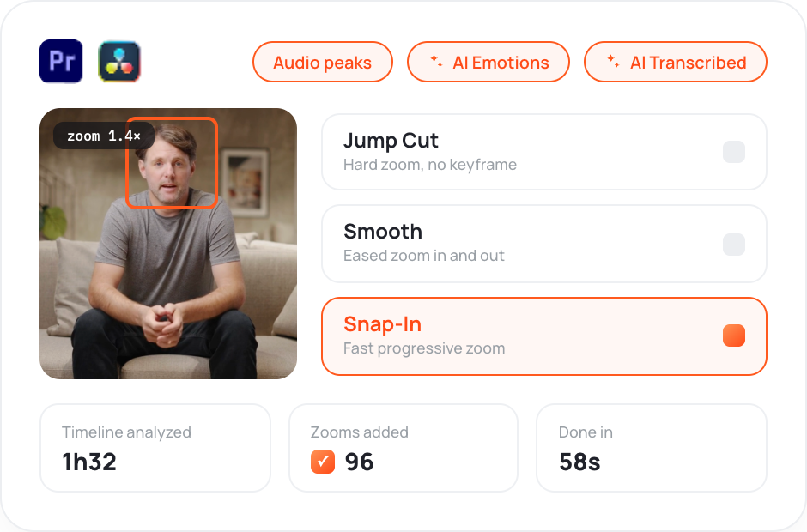The width and height of the screenshot is (807, 532).
Task: Open the Adobe Premiere Pro icon
Action: [61, 61]
